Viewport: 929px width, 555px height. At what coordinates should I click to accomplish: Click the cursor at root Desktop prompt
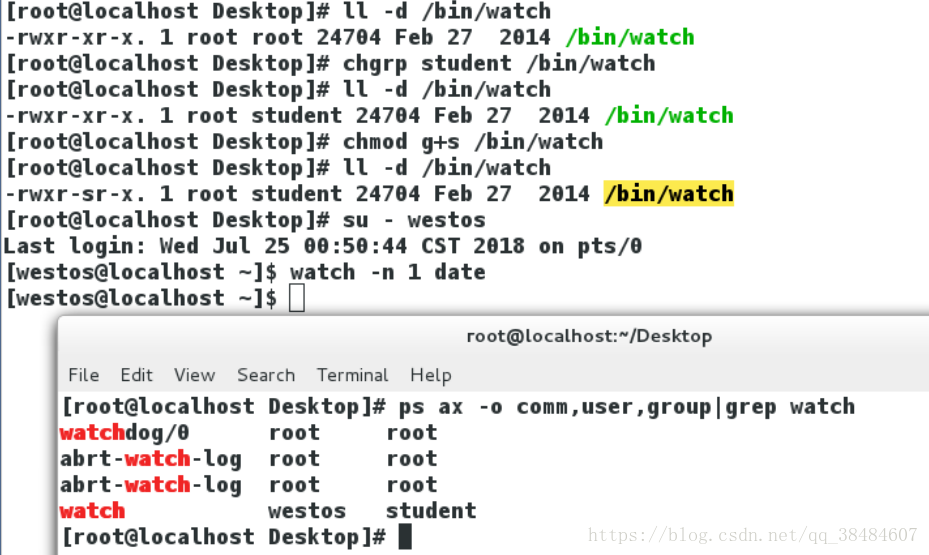tap(405, 537)
